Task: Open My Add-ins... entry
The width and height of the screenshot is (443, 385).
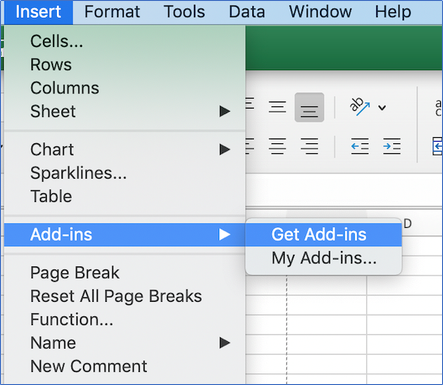Action: (x=323, y=258)
